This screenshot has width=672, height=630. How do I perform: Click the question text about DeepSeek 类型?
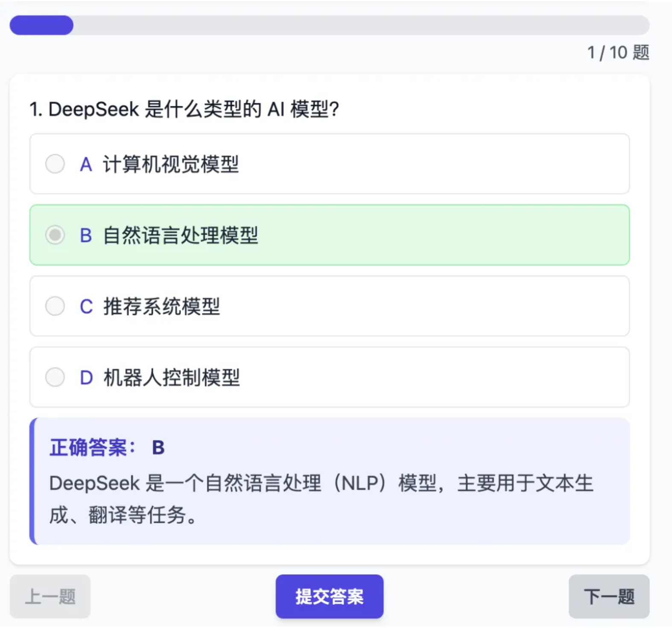click(184, 109)
